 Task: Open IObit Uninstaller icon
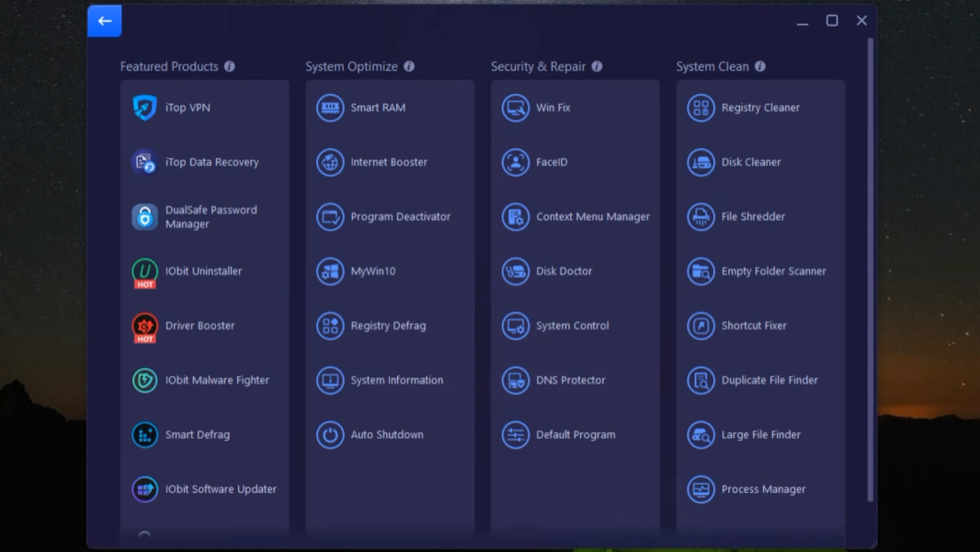point(144,272)
